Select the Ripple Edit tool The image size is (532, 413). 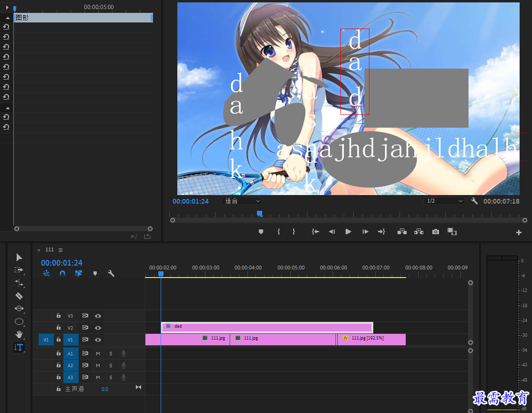tap(19, 283)
